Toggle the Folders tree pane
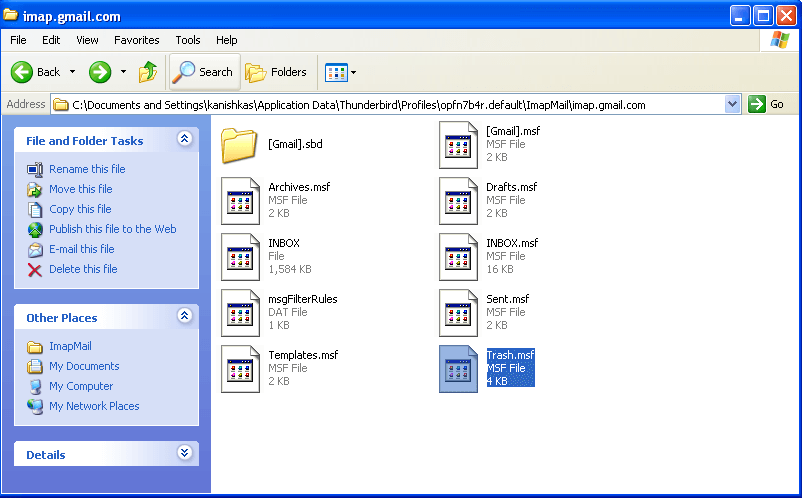Image resolution: width=802 pixels, height=498 pixels. [x=276, y=72]
